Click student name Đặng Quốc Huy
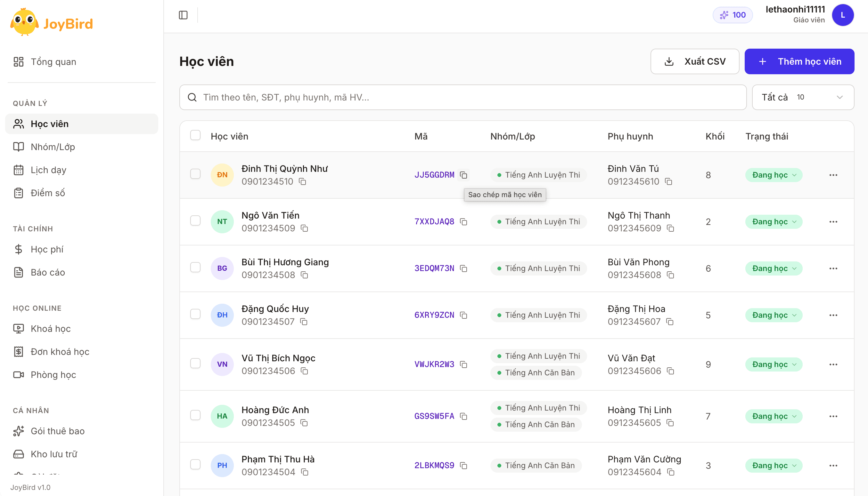This screenshot has width=868, height=496. tap(275, 308)
